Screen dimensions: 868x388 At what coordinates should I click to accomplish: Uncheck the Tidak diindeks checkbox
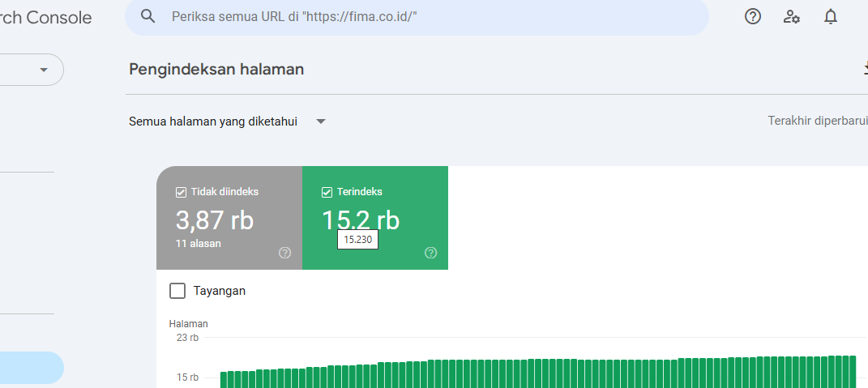[181, 192]
